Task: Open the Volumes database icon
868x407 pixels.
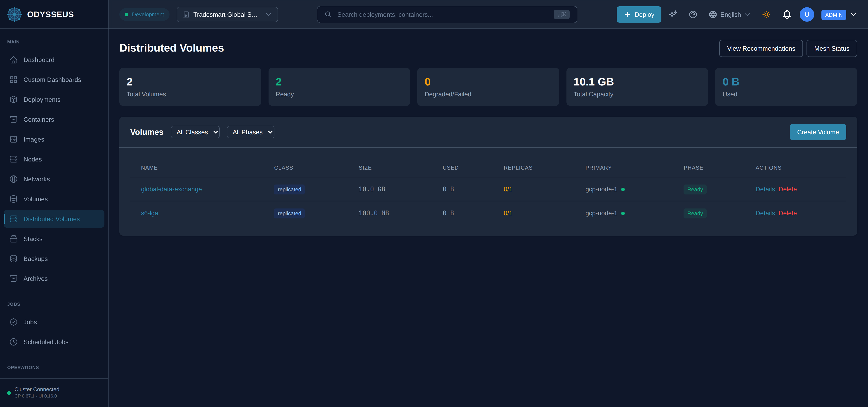Action: click(x=14, y=199)
